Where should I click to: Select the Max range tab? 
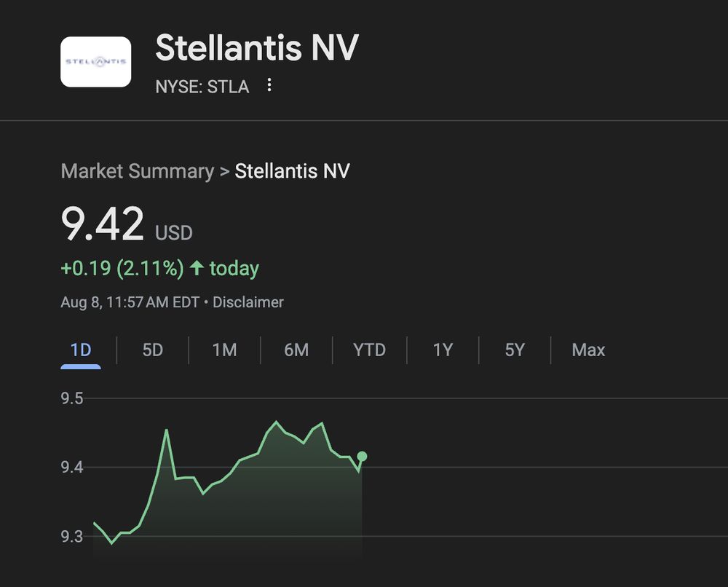click(588, 350)
